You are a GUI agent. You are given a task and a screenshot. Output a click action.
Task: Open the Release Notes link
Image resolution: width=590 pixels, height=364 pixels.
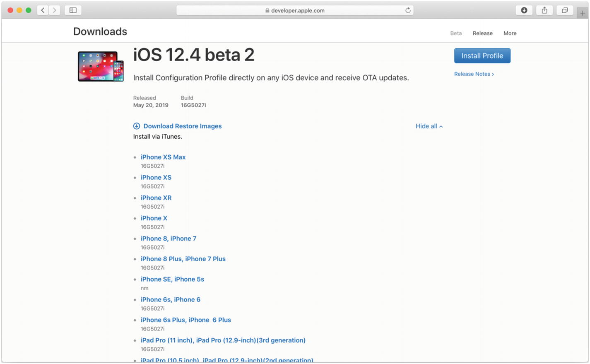tap(474, 74)
